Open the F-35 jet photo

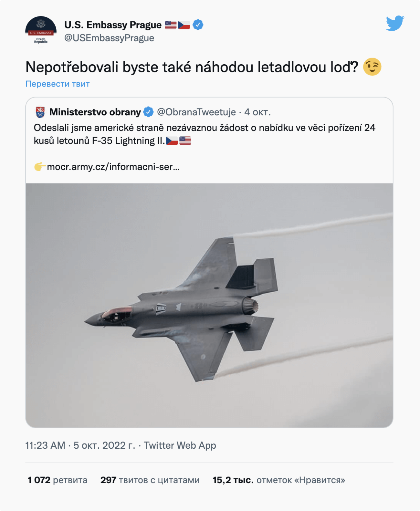(x=209, y=305)
